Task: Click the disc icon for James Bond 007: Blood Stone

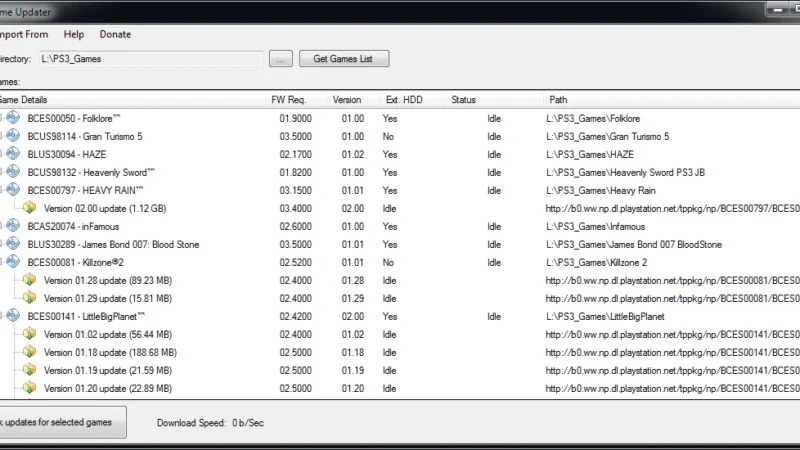Action: tap(13, 244)
